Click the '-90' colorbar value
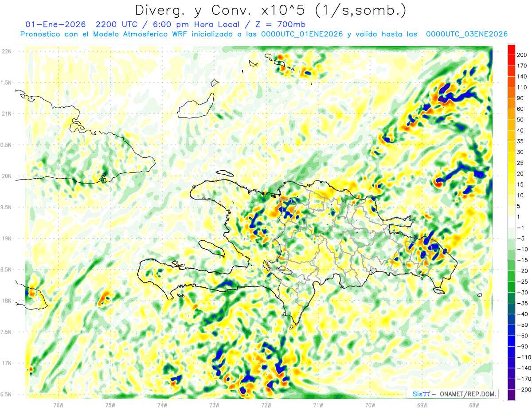The height and width of the screenshot is (411, 532). pyautogui.click(x=522, y=346)
